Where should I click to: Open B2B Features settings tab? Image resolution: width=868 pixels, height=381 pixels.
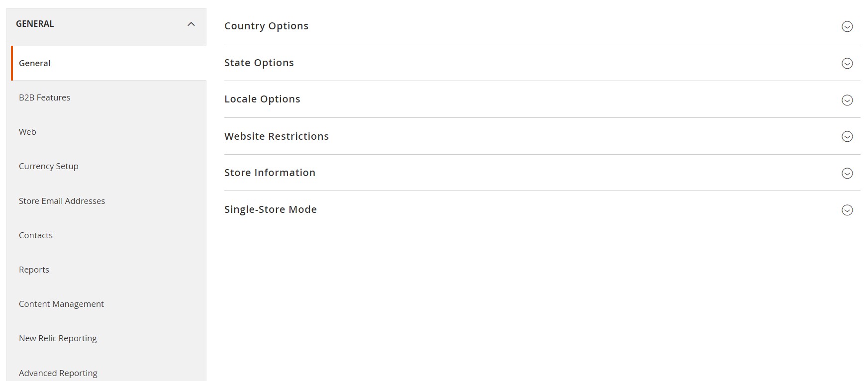point(45,97)
